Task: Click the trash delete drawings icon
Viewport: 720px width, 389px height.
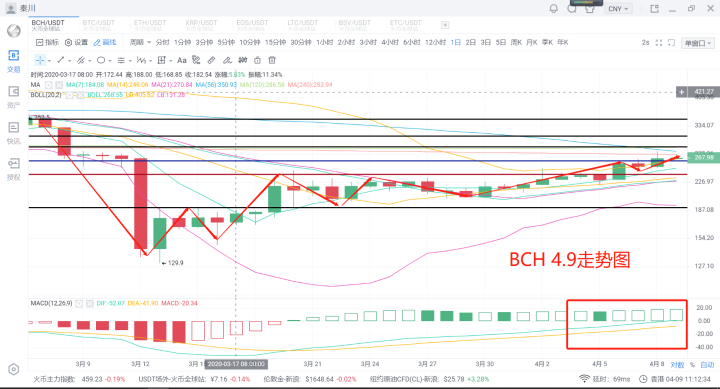Action: click(x=272, y=60)
